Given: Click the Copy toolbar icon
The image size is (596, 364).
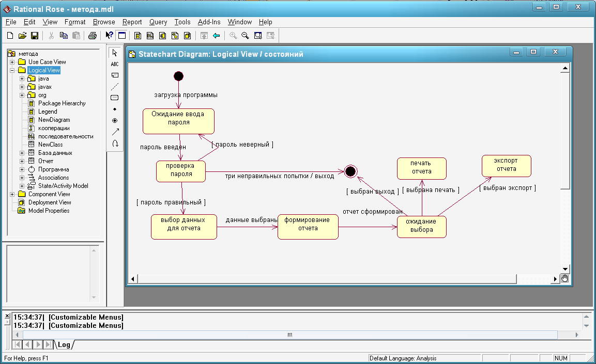Looking at the screenshot, I should [x=64, y=36].
